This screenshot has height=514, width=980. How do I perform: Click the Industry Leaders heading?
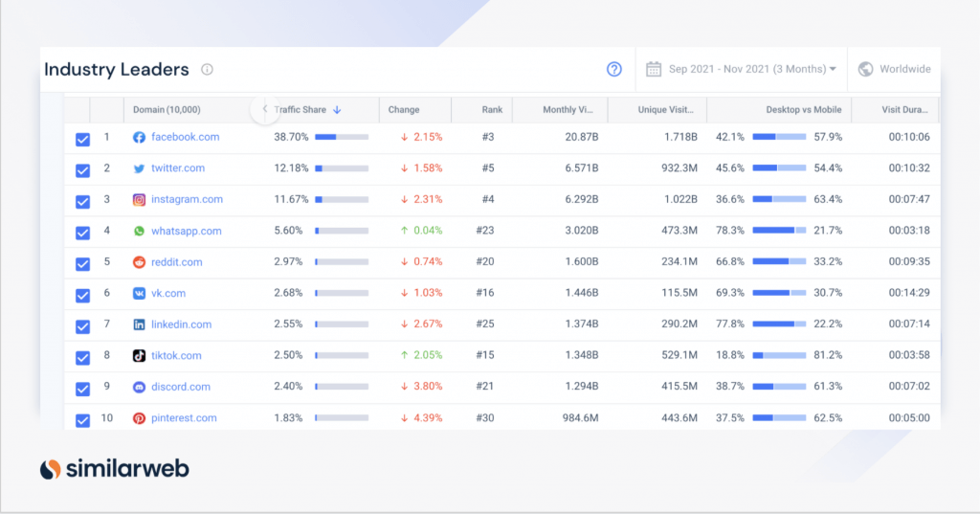pyautogui.click(x=116, y=70)
